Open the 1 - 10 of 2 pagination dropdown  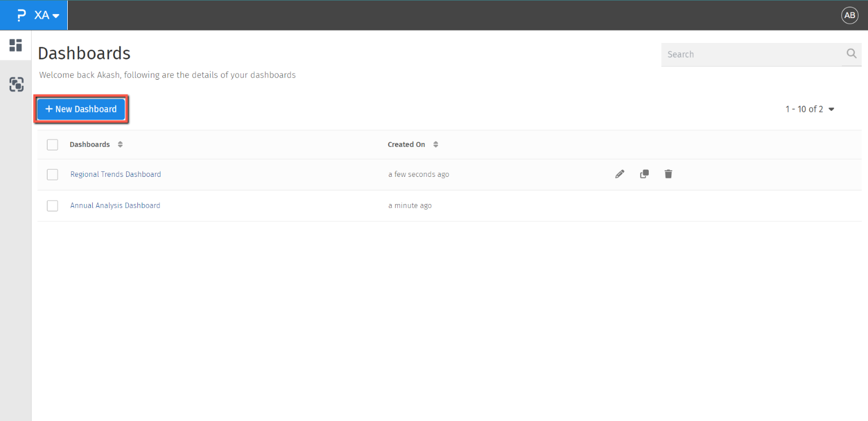coord(809,109)
